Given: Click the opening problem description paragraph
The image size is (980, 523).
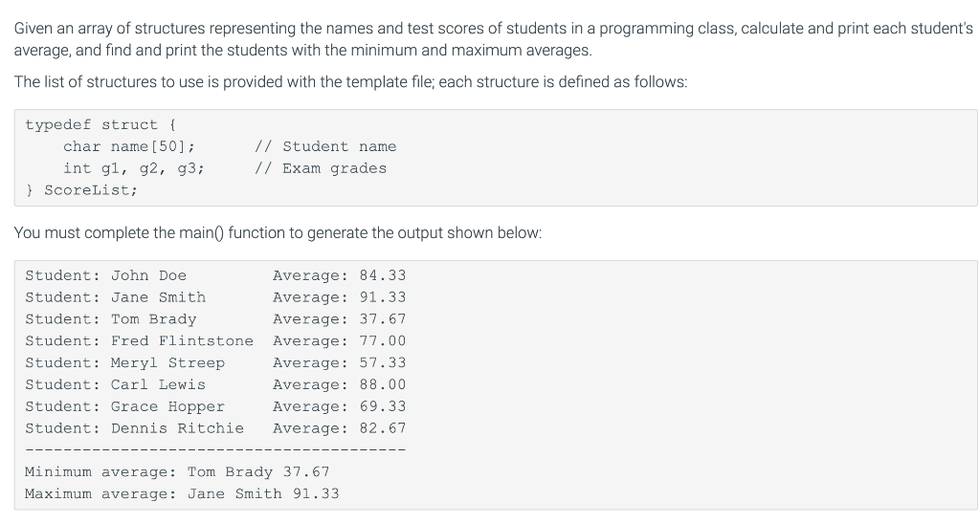Looking at the screenshot, I should tap(494, 39).
